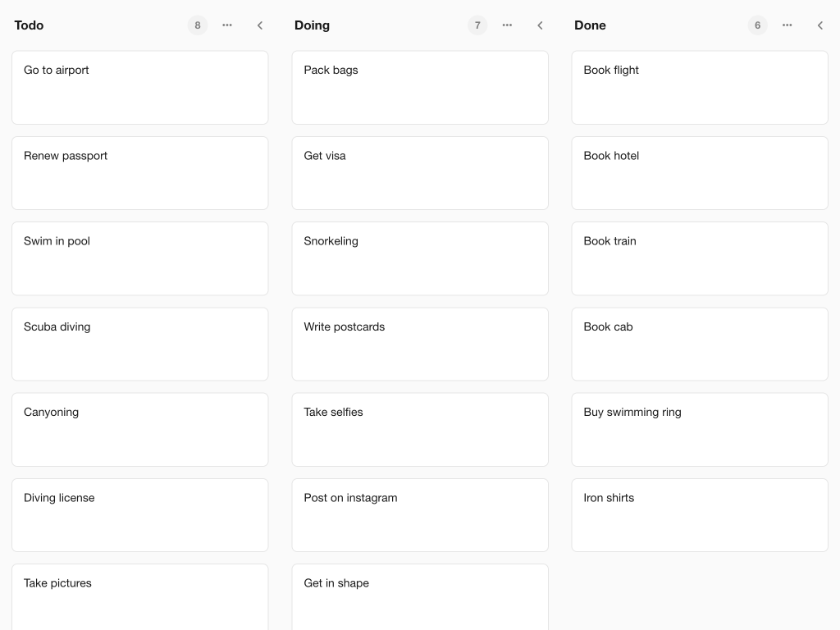This screenshot has height=630, width=840.
Task: Open the Done column ellipsis menu
Action: [787, 25]
